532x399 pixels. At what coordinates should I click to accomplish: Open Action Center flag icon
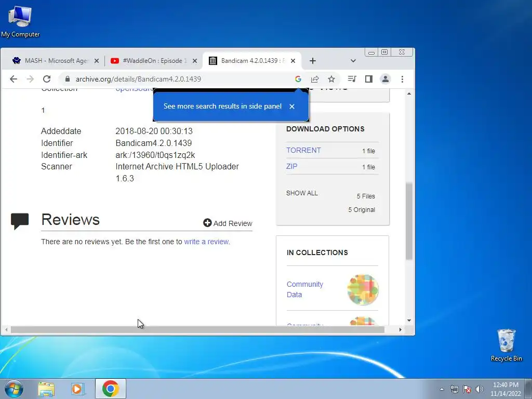(467, 389)
